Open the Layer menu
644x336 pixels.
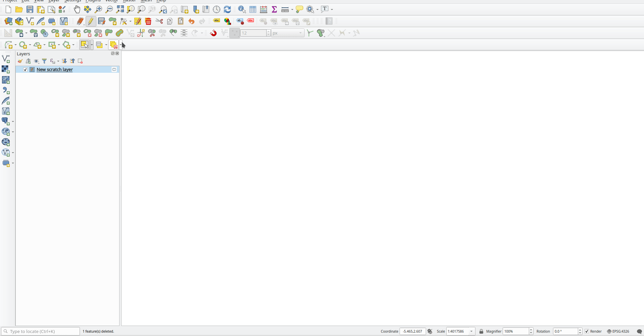click(54, 1)
